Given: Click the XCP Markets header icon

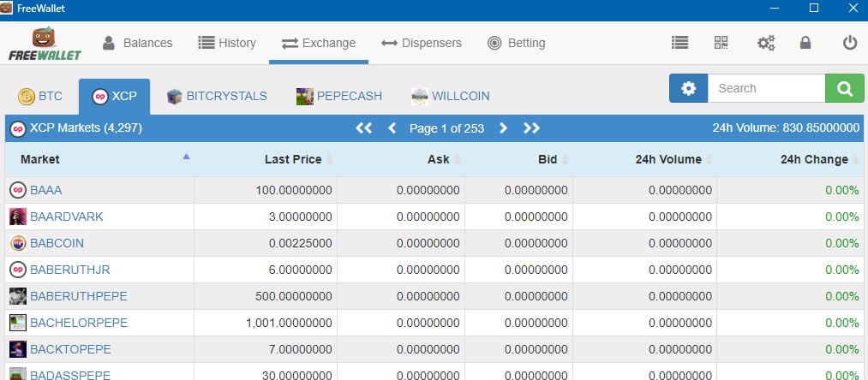Looking at the screenshot, I should [x=18, y=129].
